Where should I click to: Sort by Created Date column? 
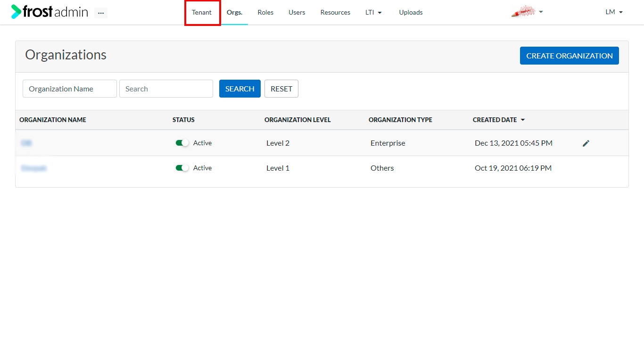pos(499,120)
